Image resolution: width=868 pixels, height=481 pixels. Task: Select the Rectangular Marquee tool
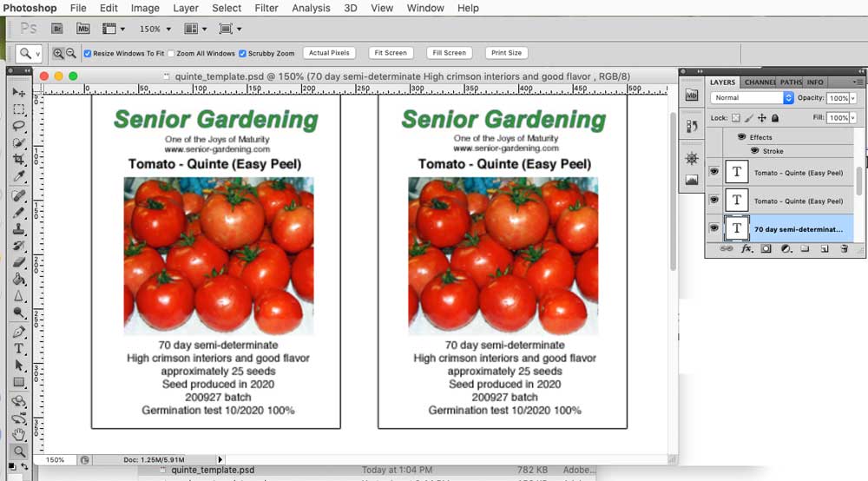(19, 109)
